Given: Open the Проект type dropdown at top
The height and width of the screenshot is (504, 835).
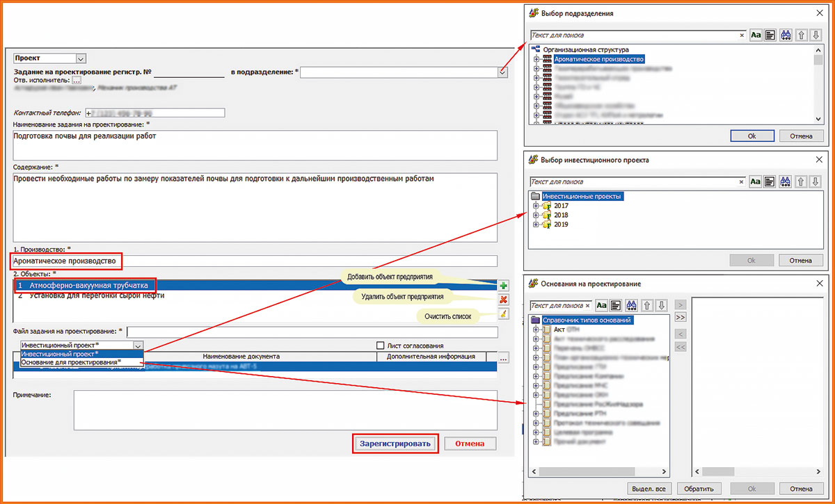Looking at the screenshot, I should pos(80,59).
